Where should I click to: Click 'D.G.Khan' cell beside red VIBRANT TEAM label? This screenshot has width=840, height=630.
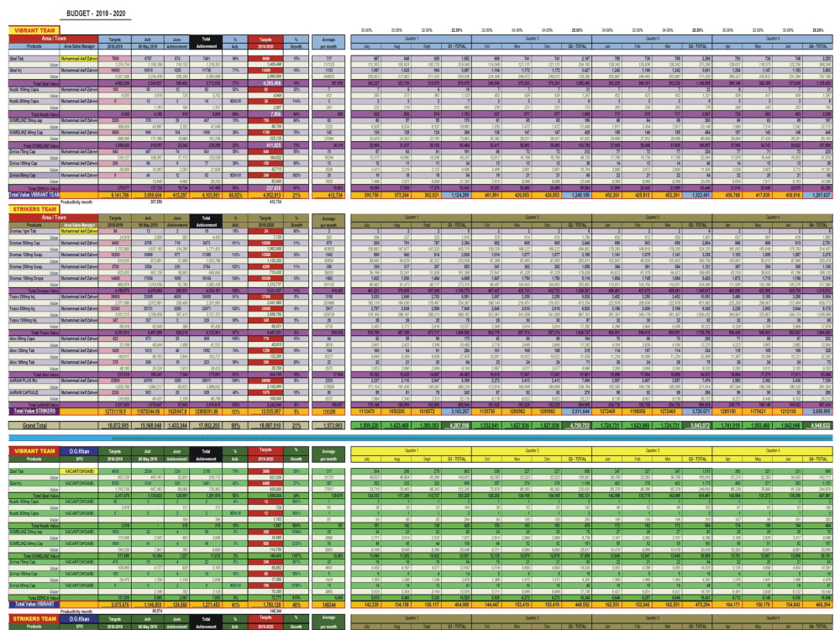79,451
